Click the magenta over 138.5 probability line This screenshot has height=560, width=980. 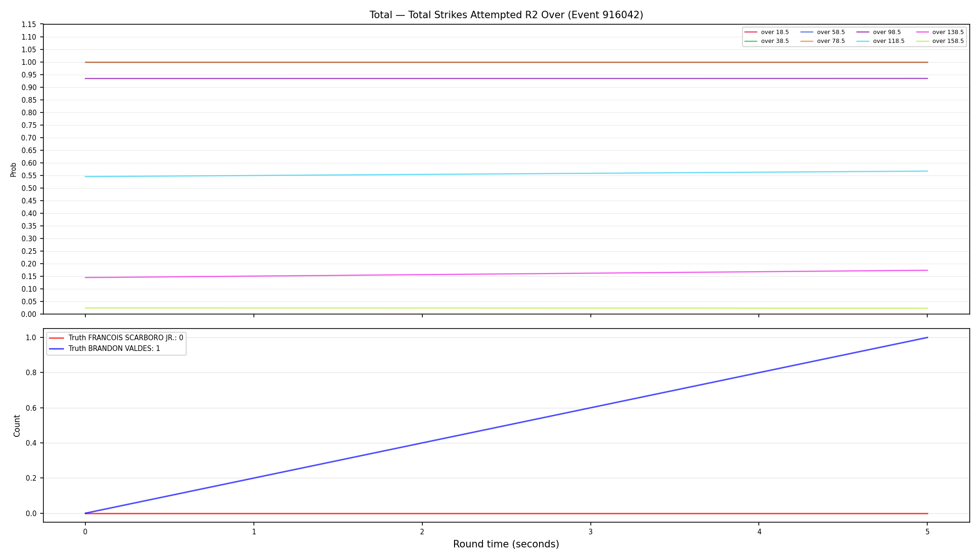click(x=506, y=274)
